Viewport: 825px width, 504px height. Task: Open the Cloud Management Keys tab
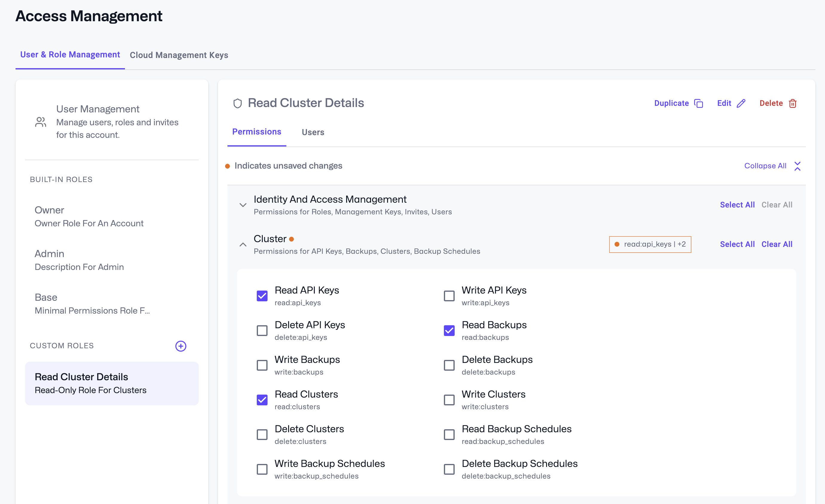pos(179,55)
